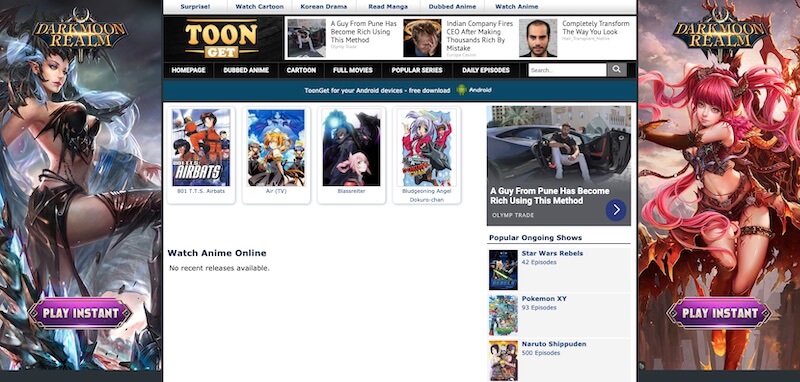800x382 pixels.
Task: Click the Surprise! top link
Action: coord(195,7)
